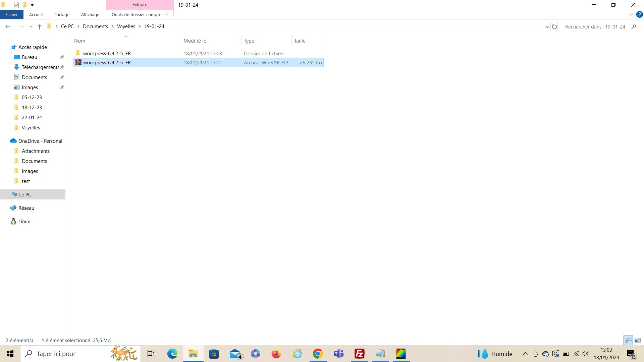The height and width of the screenshot is (362, 644).
Task: Launch Google Chrome from taskbar
Action: 318,354
